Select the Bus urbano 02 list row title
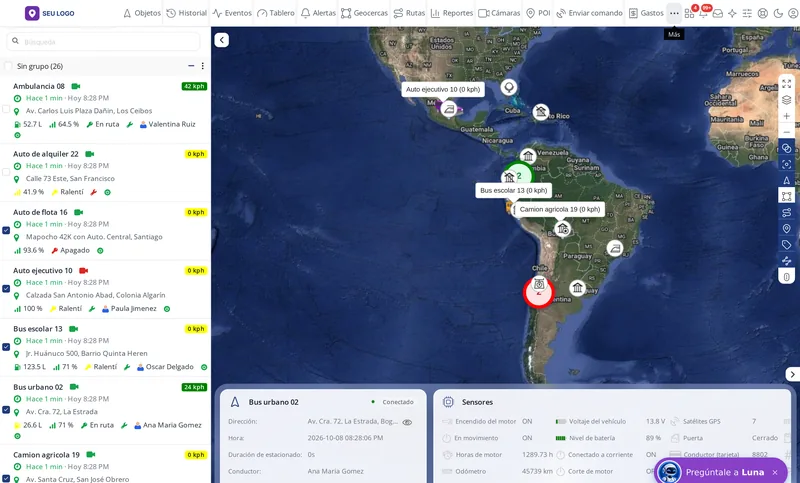This screenshot has height=483, width=800. [x=38, y=387]
